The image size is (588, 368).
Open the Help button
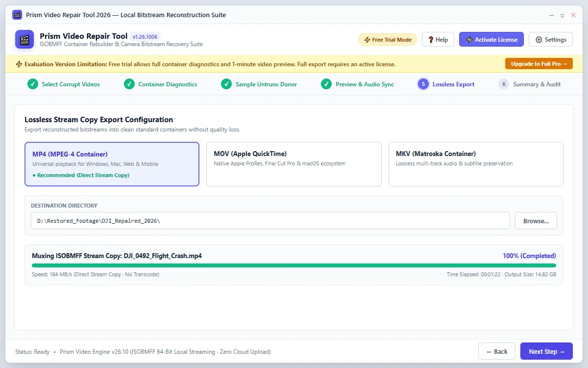point(438,40)
